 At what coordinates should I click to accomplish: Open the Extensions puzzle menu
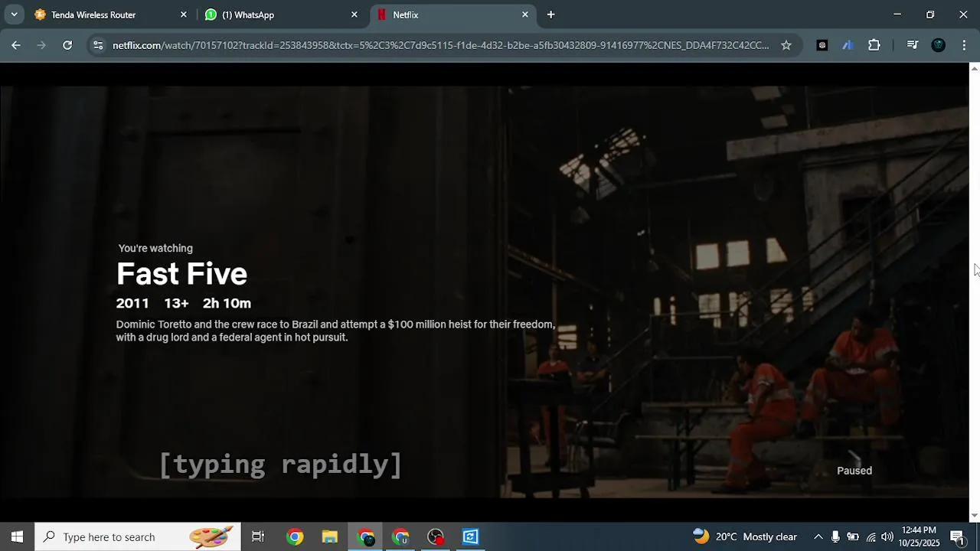coord(874,45)
